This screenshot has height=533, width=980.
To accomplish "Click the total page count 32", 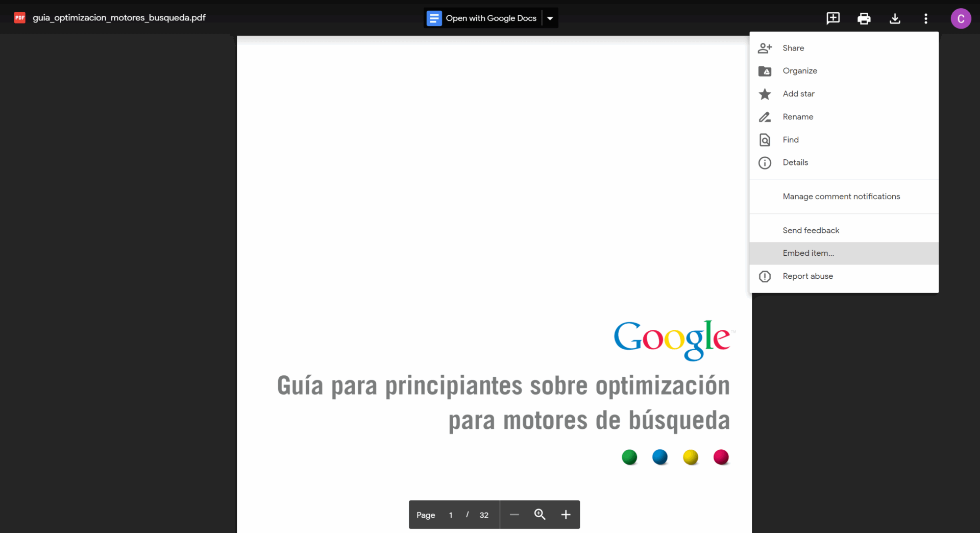I will click(484, 515).
